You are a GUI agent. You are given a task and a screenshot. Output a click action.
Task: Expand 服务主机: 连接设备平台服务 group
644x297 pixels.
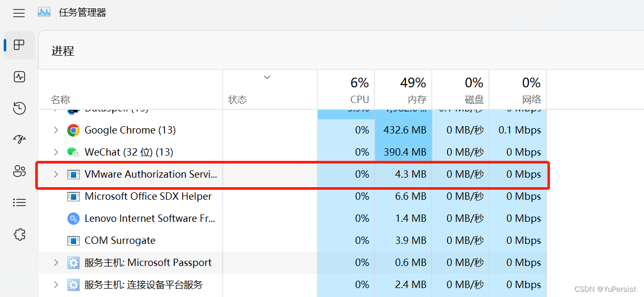[56, 285]
